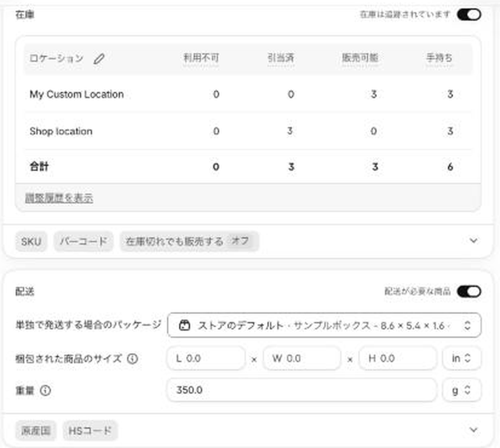
Task: Expand the 原産国 and HSコード section chevron
Action: pos(473,430)
